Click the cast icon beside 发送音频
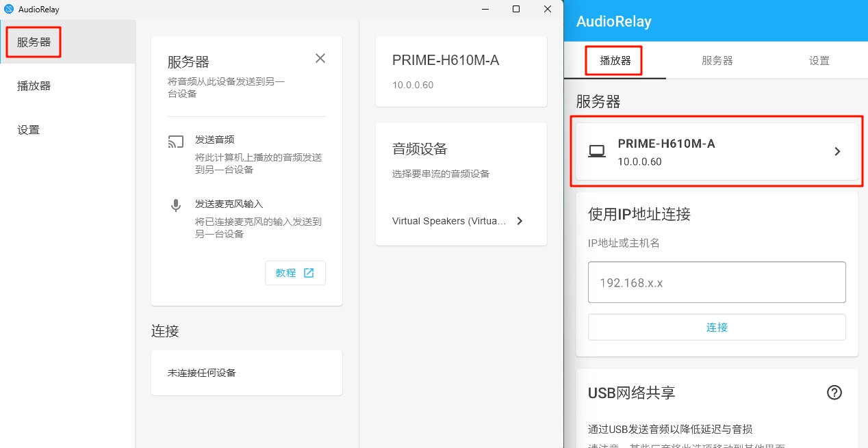The image size is (868, 448). pos(176,142)
